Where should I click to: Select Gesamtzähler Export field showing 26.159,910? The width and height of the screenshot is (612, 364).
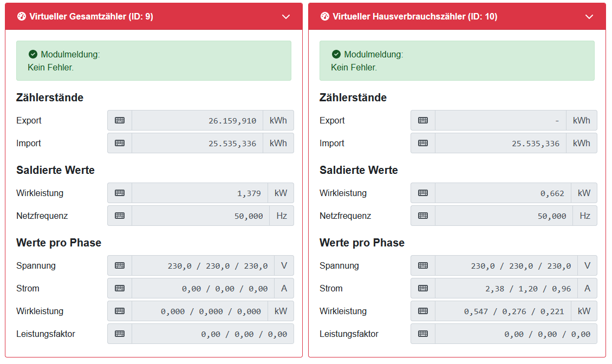[x=198, y=120]
